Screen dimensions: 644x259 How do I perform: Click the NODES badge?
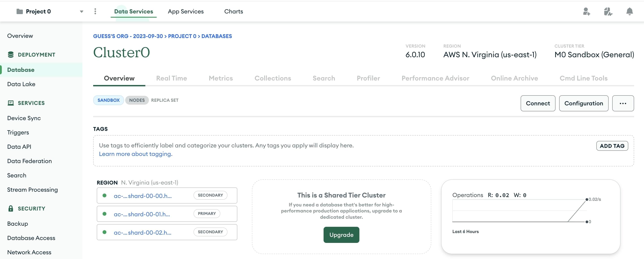pyautogui.click(x=137, y=100)
